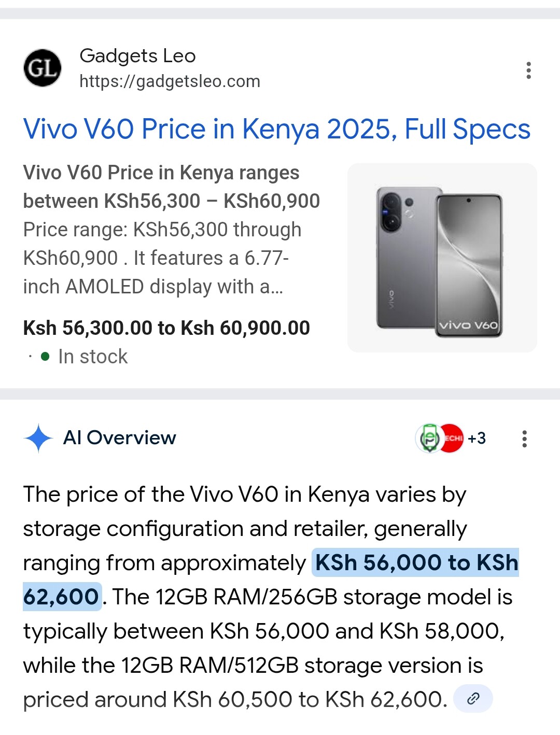Tap the red source icon in AI Overview
The image size is (560, 735).
click(452, 439)
